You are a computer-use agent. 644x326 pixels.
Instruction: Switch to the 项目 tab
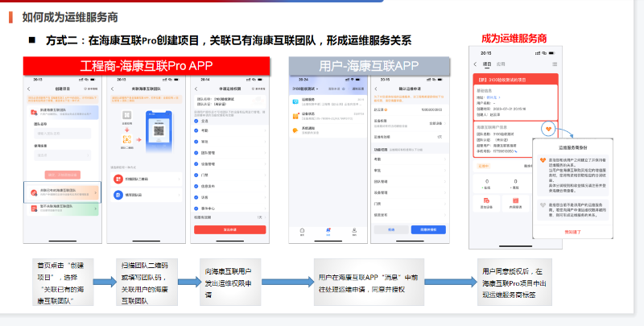[x=487, y=64]
